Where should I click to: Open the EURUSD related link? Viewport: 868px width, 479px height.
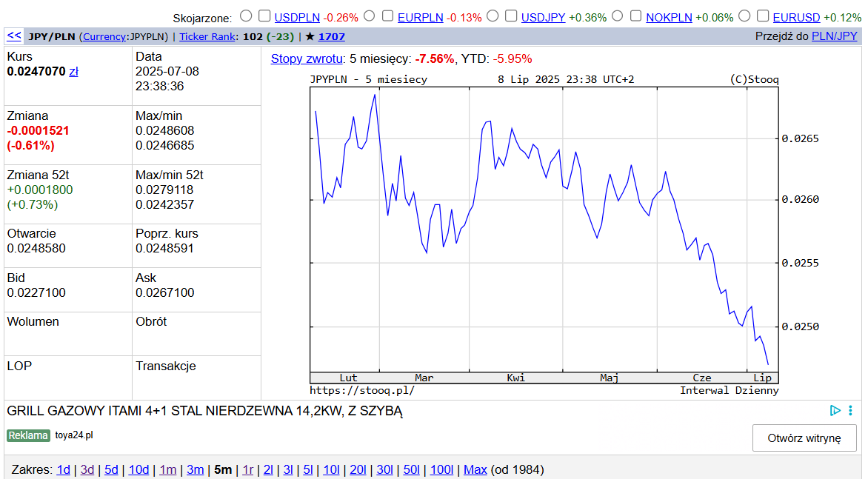pyautogui.click(x=796, y=18)
